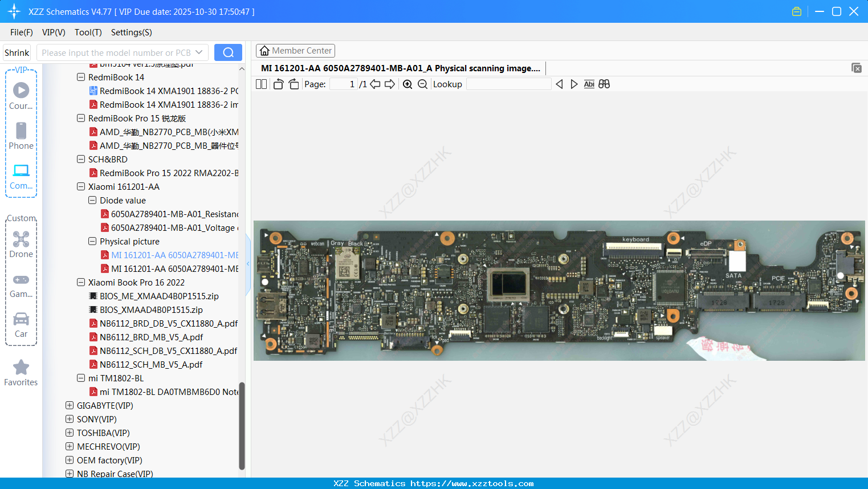Open NB6112_BRD_MB_V5_A.pdf

[146, 337]
